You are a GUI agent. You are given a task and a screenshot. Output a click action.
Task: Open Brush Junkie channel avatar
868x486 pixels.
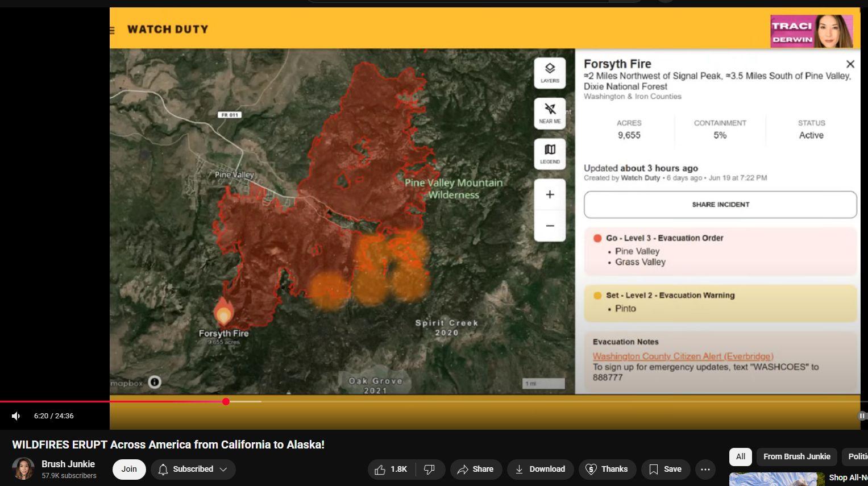tap(23, 469)
